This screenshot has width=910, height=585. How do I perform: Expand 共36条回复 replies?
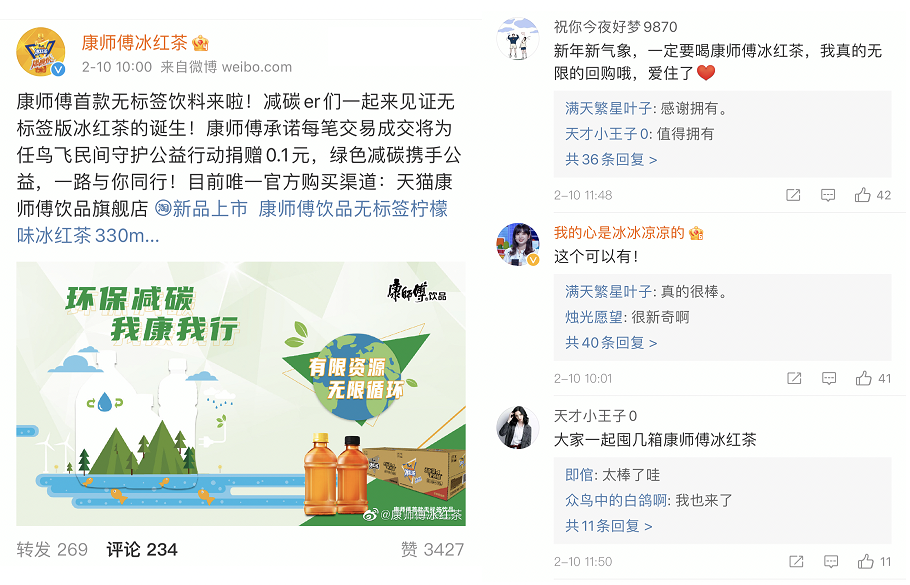click(611, 160)
